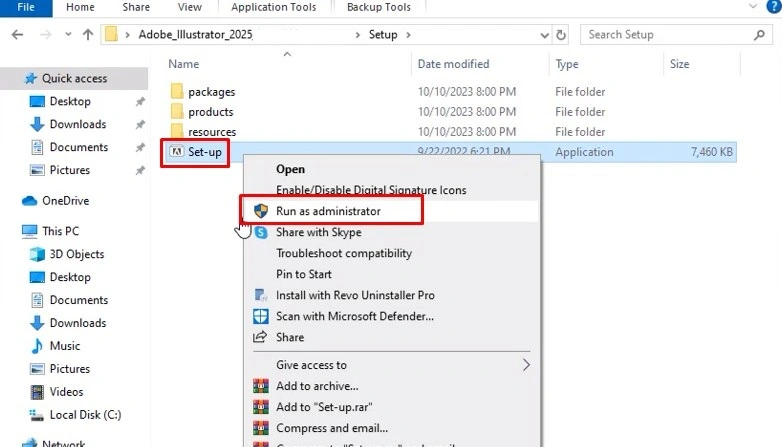Open pinned Pictures under Quick access
782x447 pixels.
click(70, 170)
